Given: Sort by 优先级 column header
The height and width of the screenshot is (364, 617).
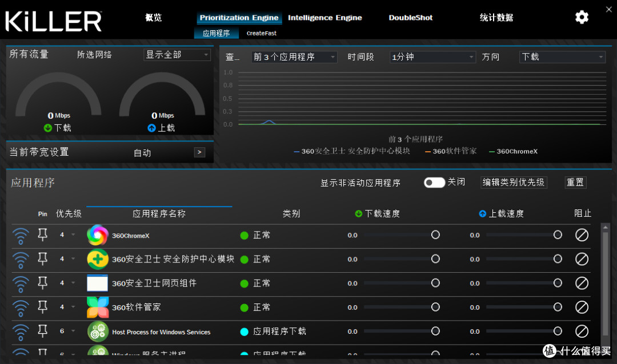Looking at the screenshot, I should pyautogui.click(x=69, y=213).
